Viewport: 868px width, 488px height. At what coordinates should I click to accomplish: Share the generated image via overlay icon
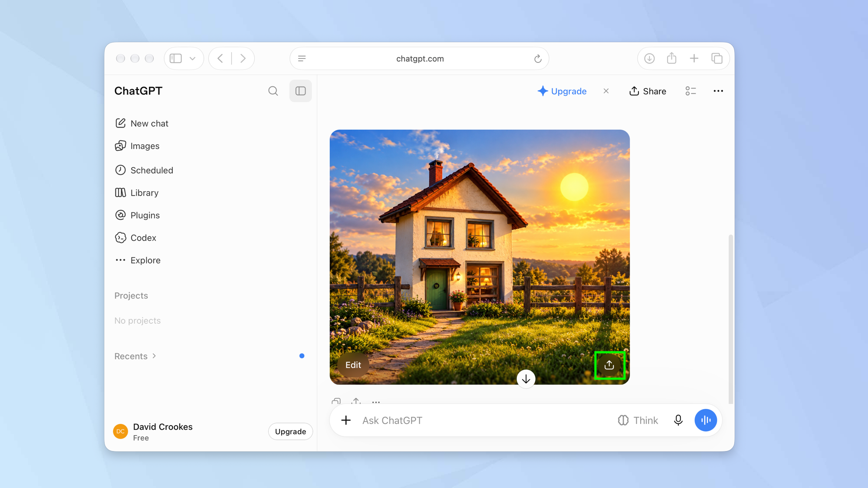609,365
